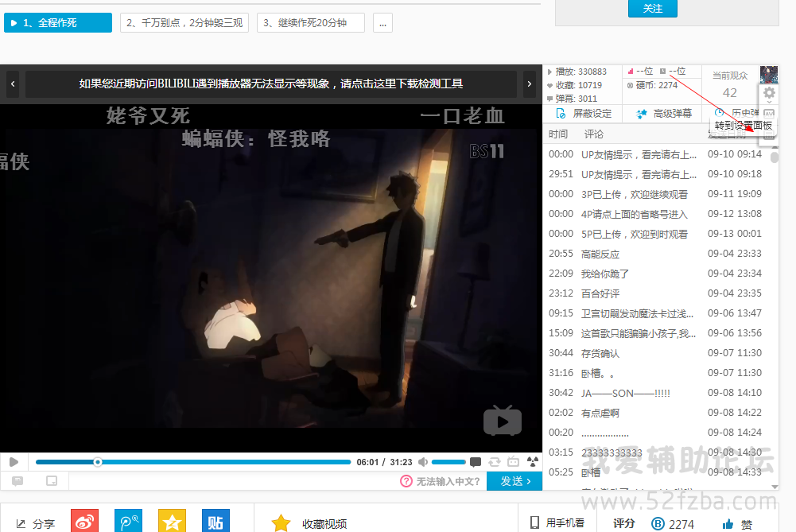Click into the danmaku text input field
The image size is (796, 532).
[x=234, y=481]
